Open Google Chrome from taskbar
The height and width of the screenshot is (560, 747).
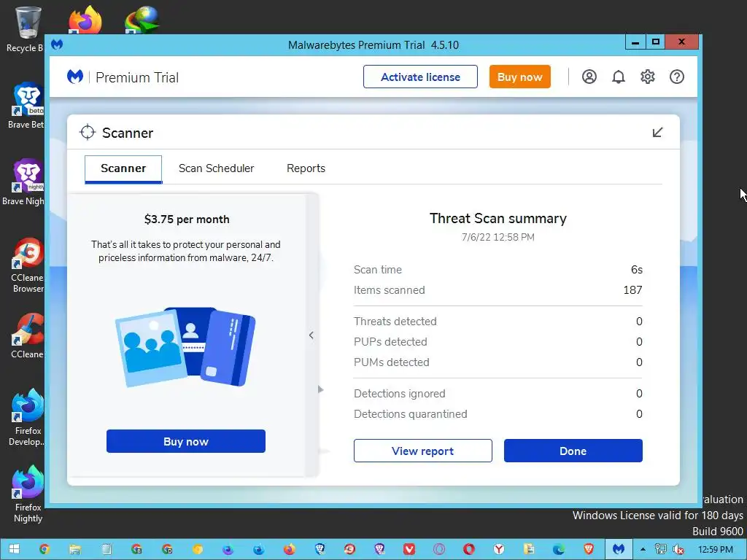click(x=44, y=550)
